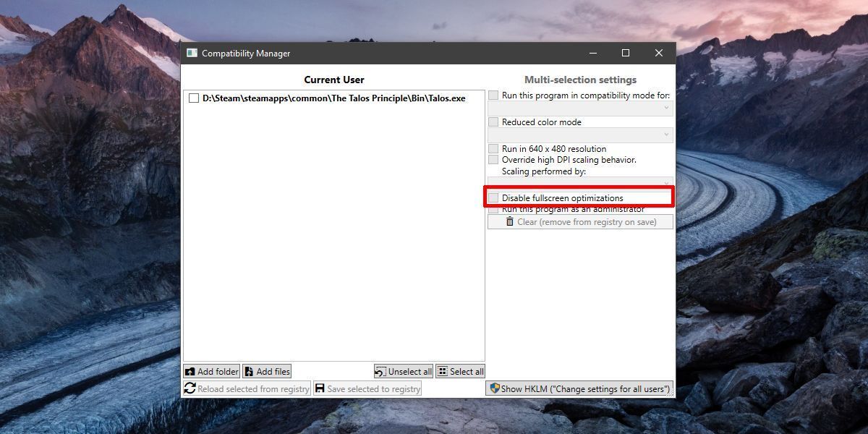Enable Override high DPI scaling behavior

[x=493, y=160]
